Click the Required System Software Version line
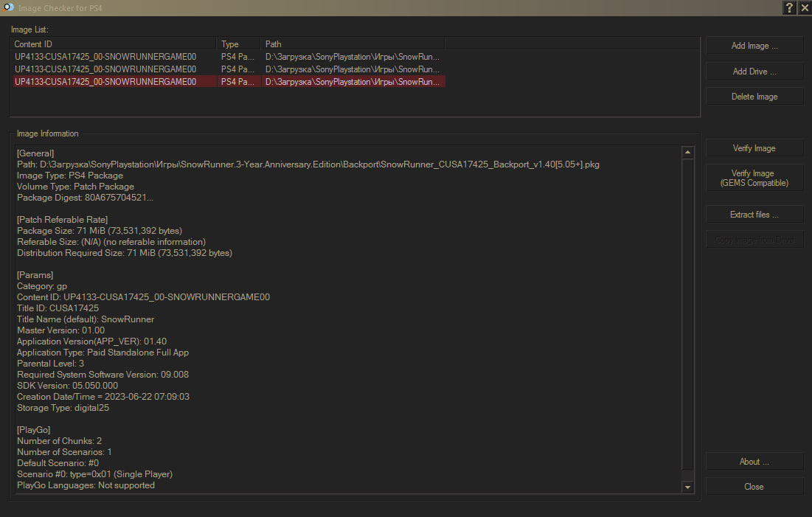 pos(103,375)
